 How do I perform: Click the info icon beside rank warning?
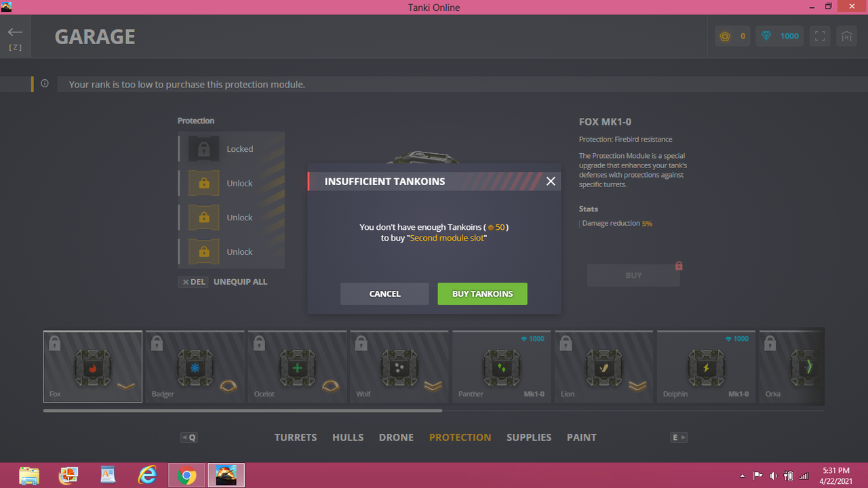(x=45, y=84)
